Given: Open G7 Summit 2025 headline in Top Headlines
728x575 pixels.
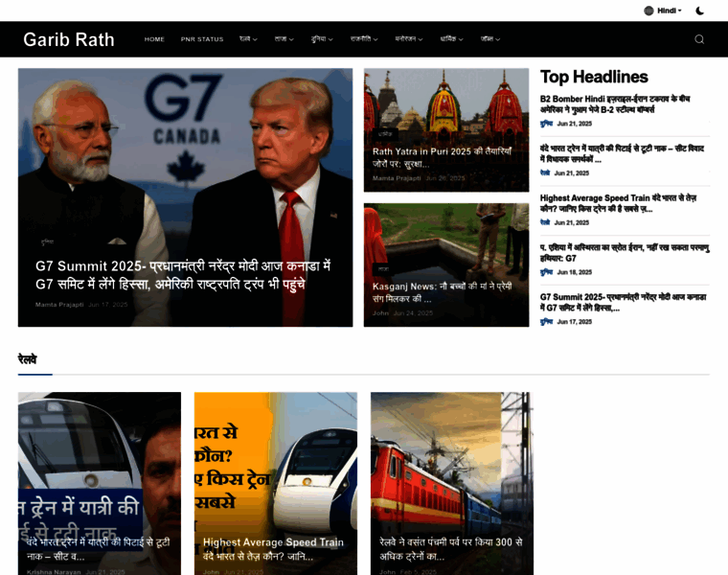Looking at the screenshot, I should tap(623, 303).
